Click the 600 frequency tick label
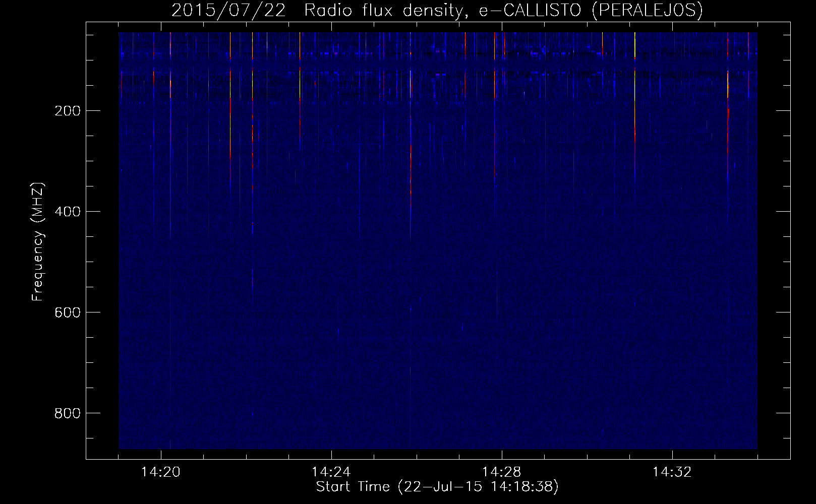Screen dimensions: 816x504 pyautogui.click(x=67, y=312)
